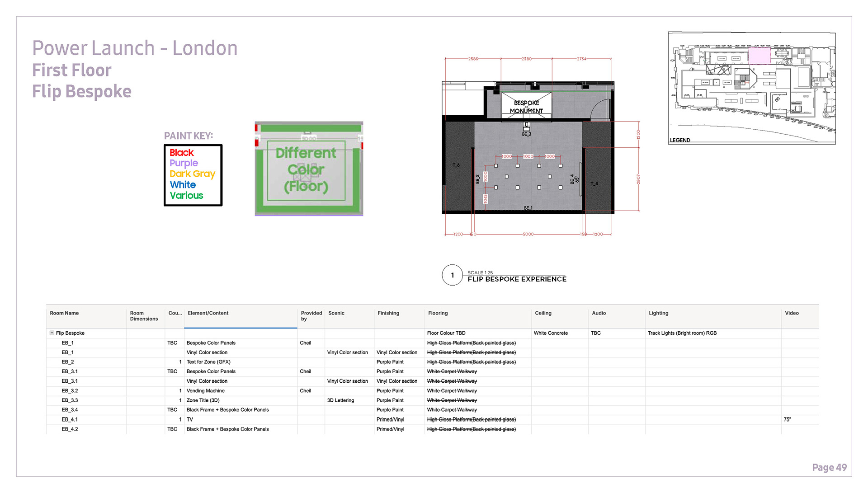Click the Track Lights (Bright room) RGB cell
Image resolution: width=868 pixels, height=493 pixels.
[x=682, y=333]
